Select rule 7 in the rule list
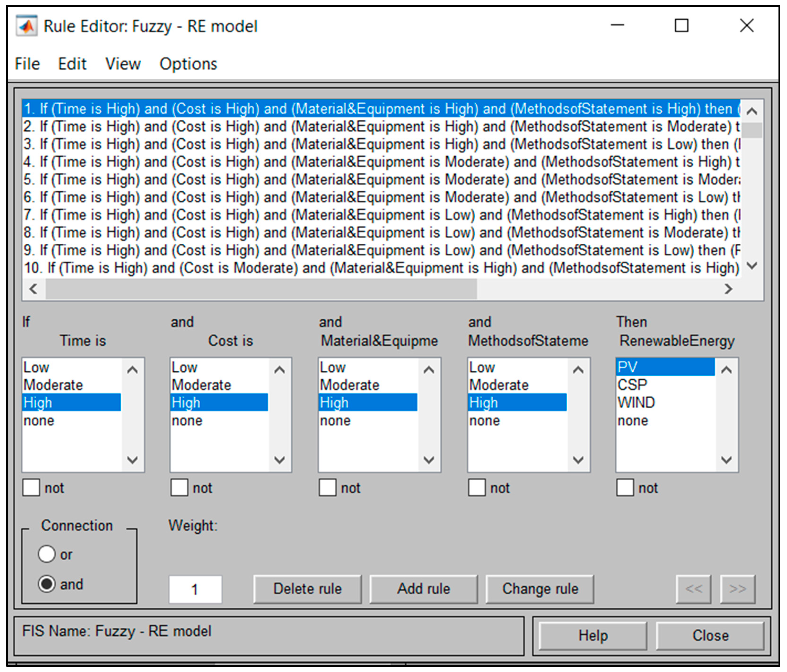Image resolution: width=787 pixels, height=672 pixels. [x=381, y=215]
